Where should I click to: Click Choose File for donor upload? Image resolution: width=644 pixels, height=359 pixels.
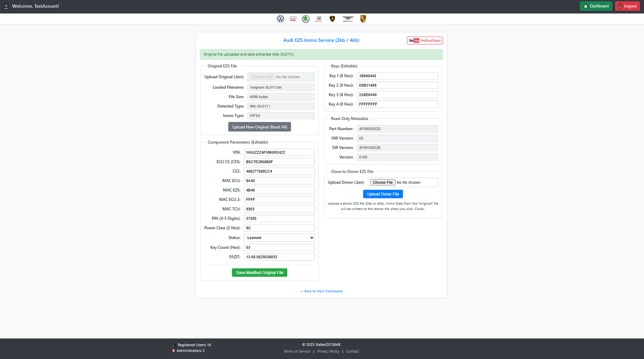(x=382, y=182)
